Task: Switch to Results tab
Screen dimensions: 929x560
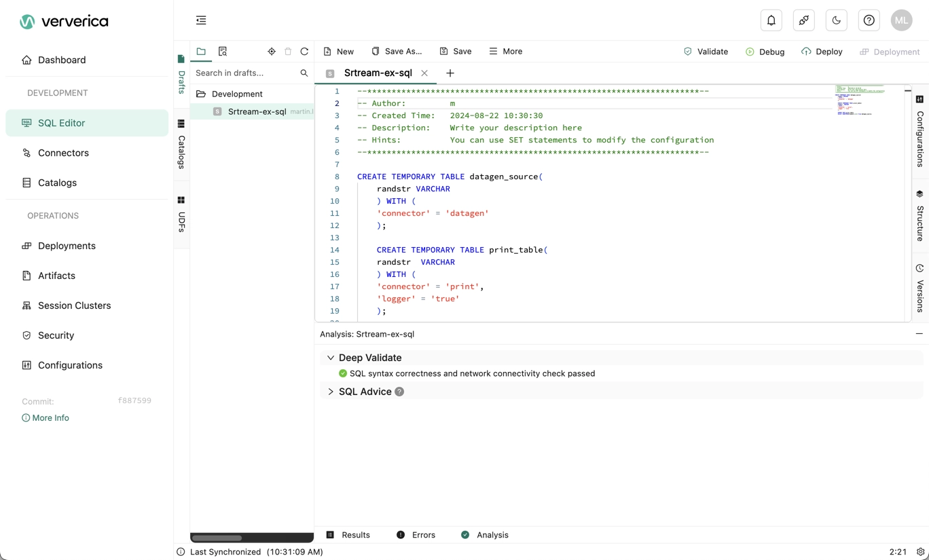Action: (348, 535)
